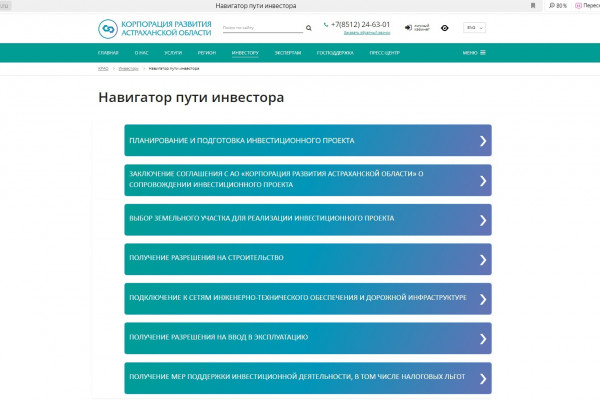Expand Выбор земельного участка chevron
This screenshot has height=400, width=600.
coord(483,220)
